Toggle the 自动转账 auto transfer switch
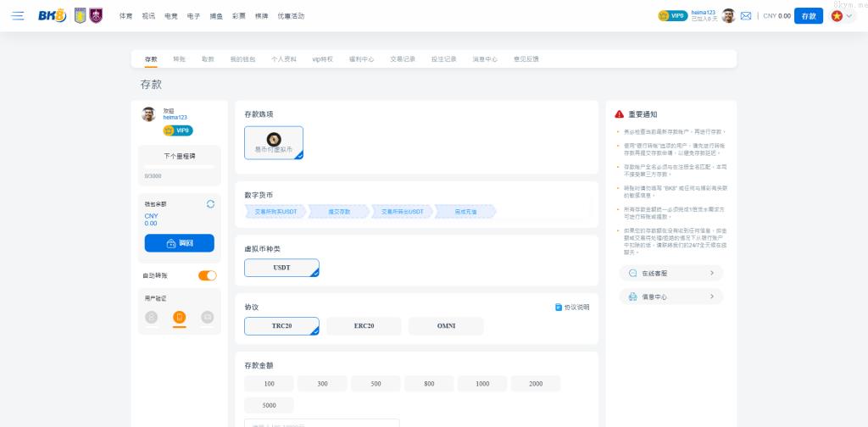 (207, 275)
